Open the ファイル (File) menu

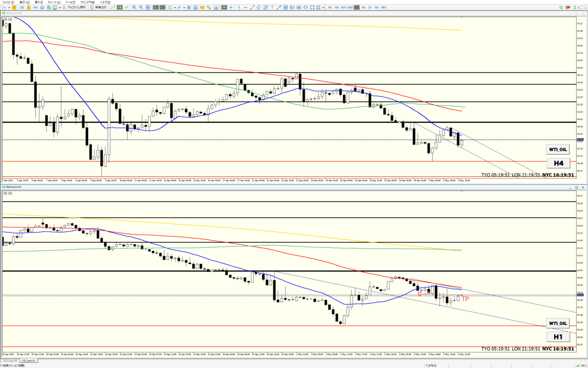(8, 2)
